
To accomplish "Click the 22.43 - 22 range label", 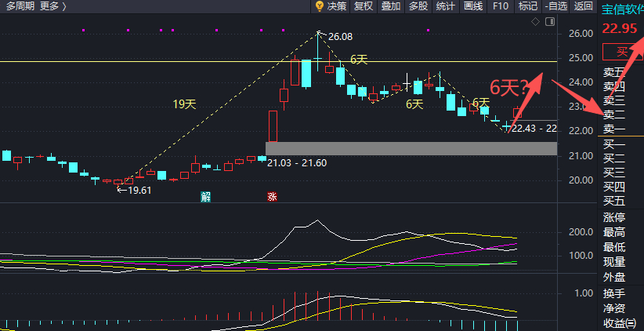I will [534, 129].
